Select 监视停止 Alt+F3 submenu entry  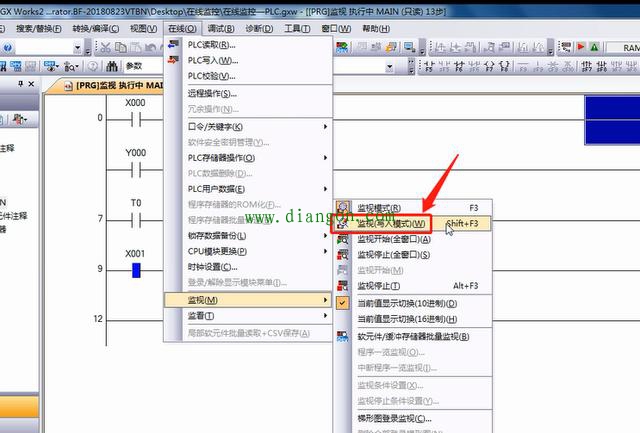pos(413,286)
